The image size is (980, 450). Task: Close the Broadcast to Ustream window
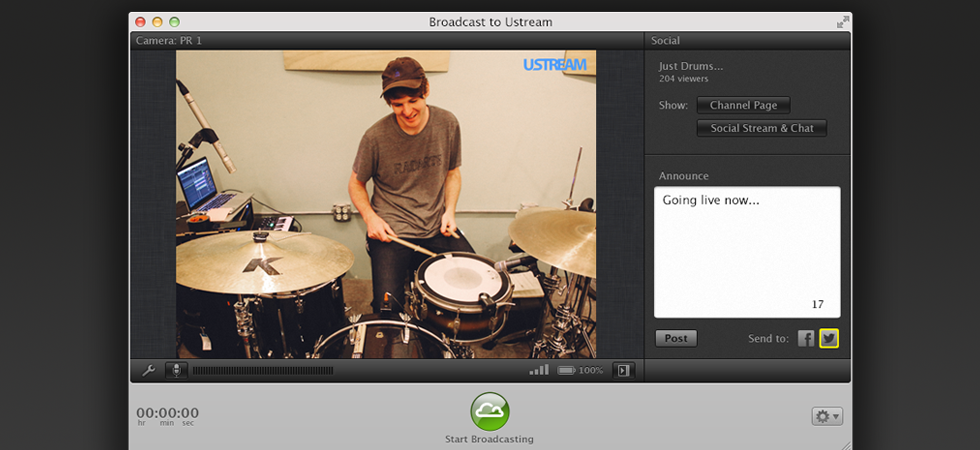click(141, 22)
